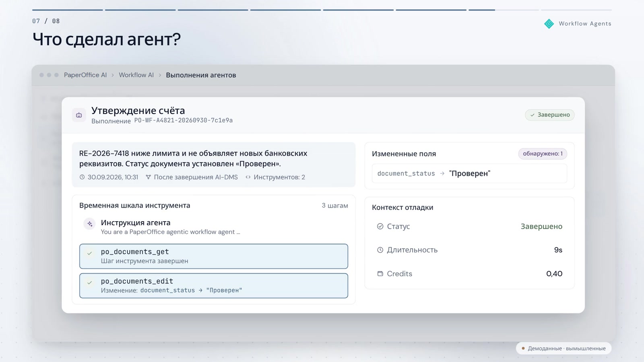This screenshot has height=362, width=644.
Task: Click the sparkle icon beside Инструкция агента
Action: (89, 224)
